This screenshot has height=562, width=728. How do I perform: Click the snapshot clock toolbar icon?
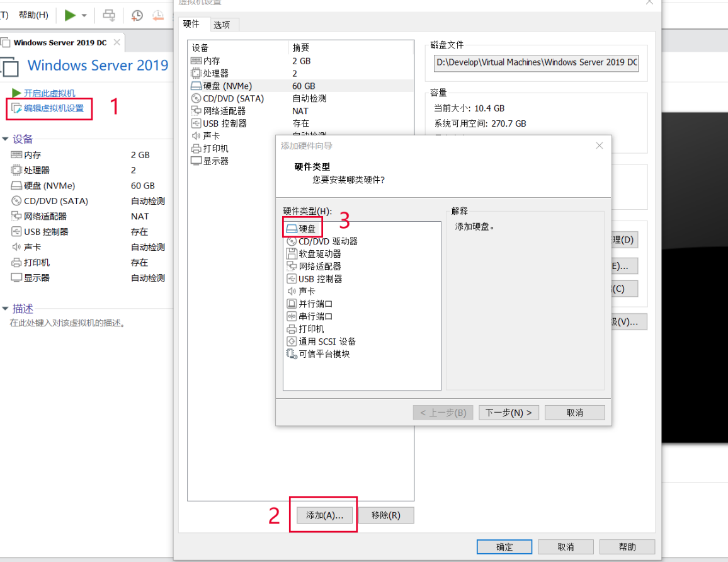pos(137,15)
